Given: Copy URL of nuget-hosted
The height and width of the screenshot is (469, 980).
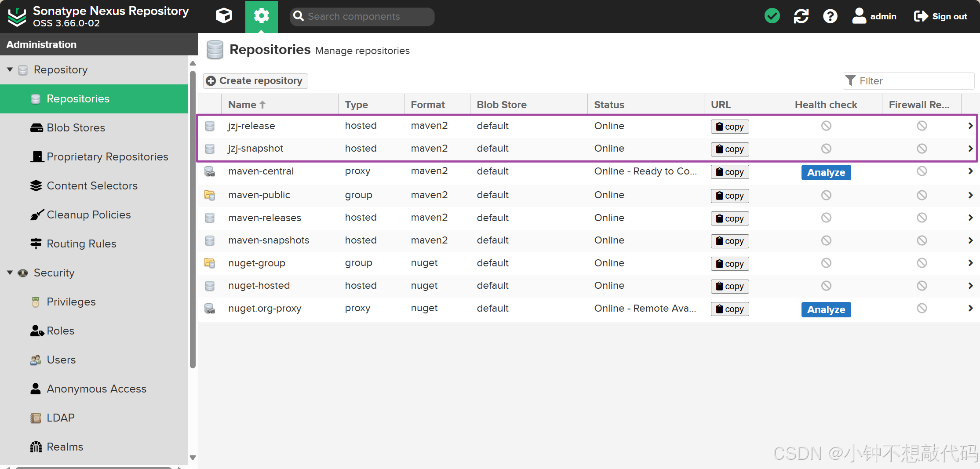Looking at the screenshot, I should click(730, 286).
